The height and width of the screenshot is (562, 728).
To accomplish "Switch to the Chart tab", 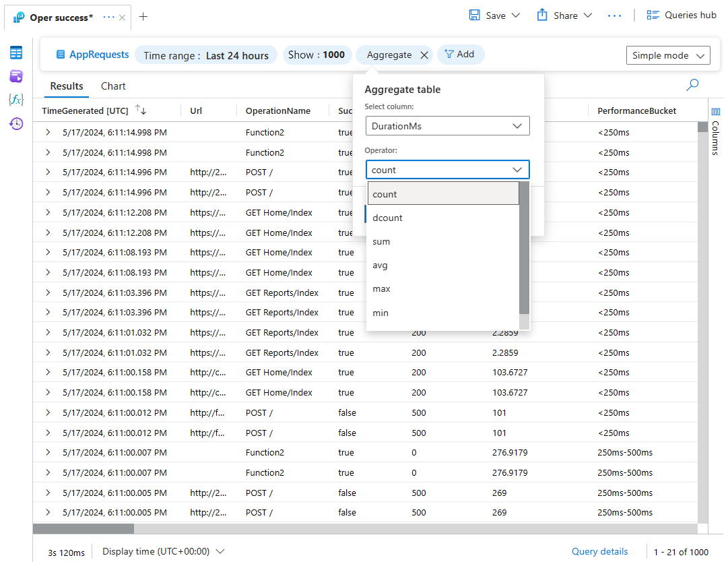I will tap(112, 86).
